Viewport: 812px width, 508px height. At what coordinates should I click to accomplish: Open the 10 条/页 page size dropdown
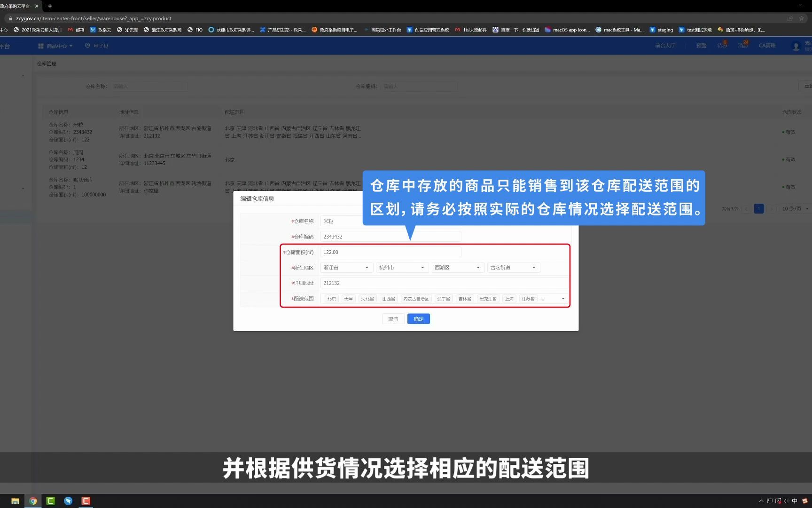(795, 209)
